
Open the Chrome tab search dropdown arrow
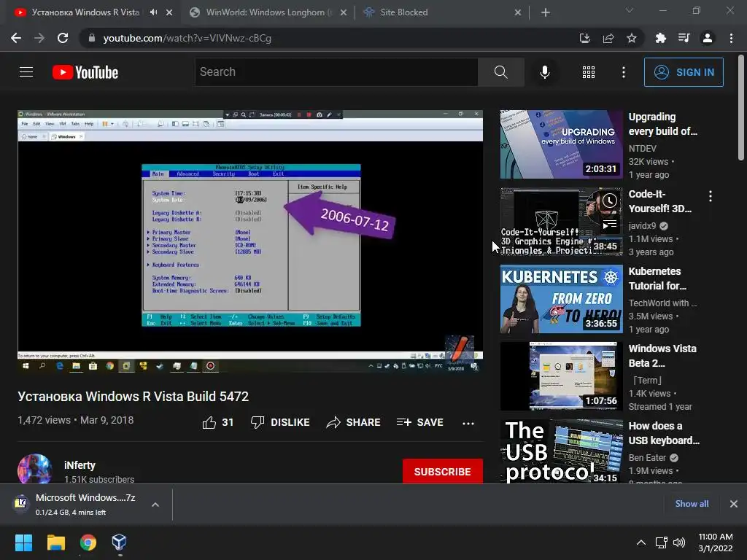pyautogui.click(x=630, y=10)
